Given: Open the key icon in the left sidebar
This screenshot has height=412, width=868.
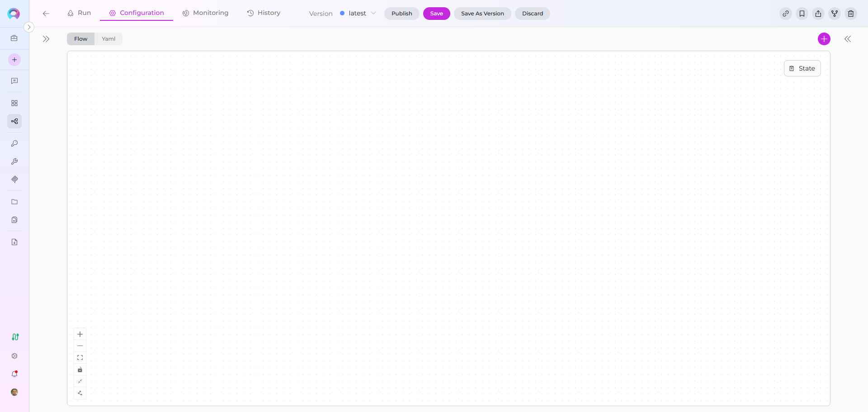Looking at the screenshot, I should [x=14, y=143].
